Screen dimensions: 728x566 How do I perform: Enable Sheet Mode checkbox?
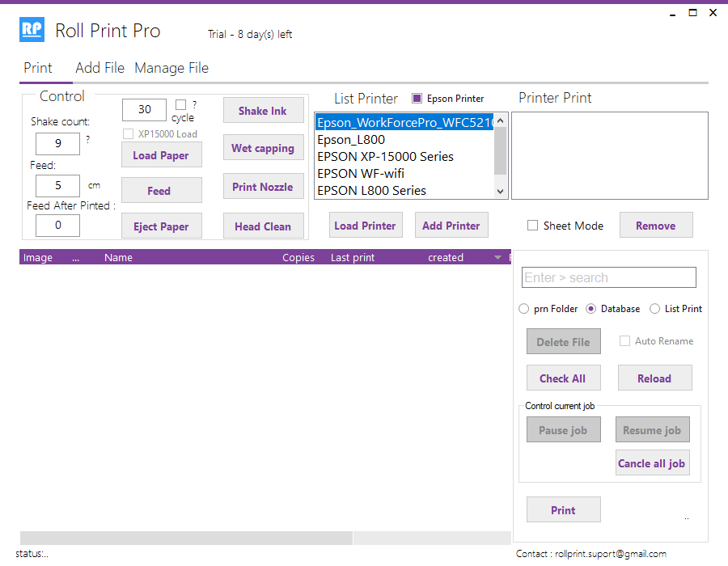[532, 226]
